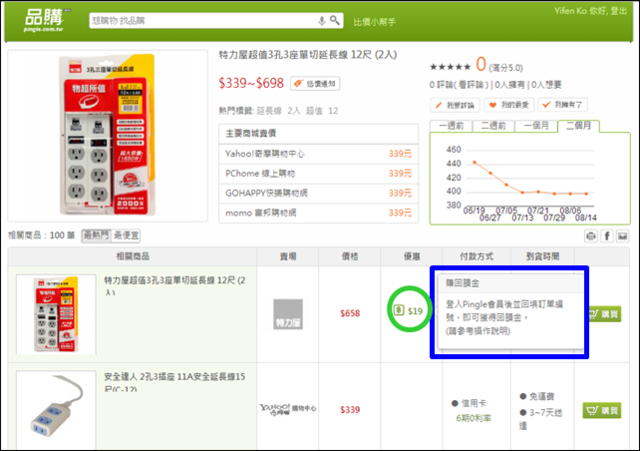Click the thumbnail of the 特力屋 extension cord row
This screenshot has height=451, width=640.
[x=56, y=314]
